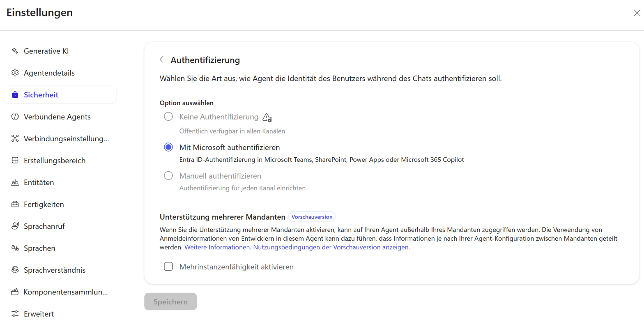The image size is (644, 322).
Task: Close the Einstellungen dialog
Action: pos(637,13)
